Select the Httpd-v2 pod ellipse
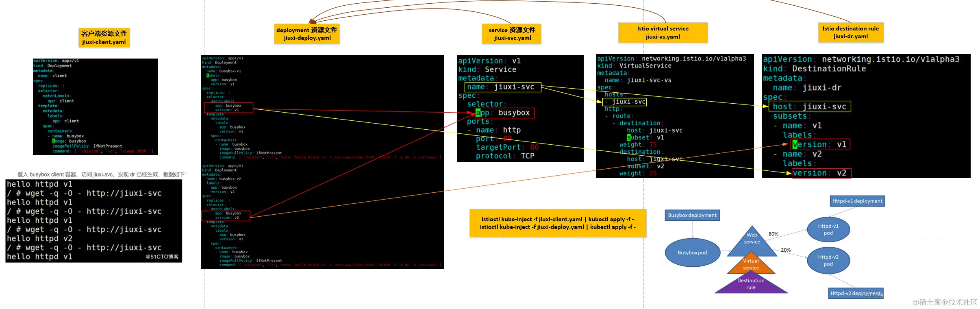980x309 pixels. (x=828, y=261)
